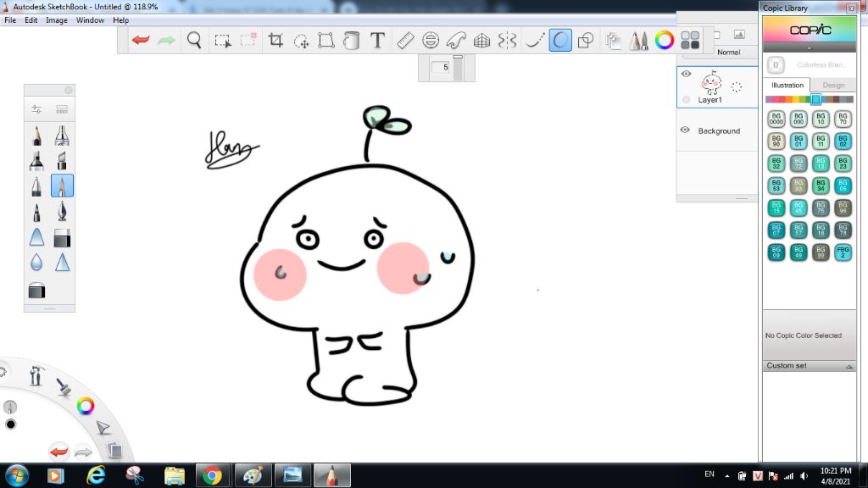Select the Zoom magnifier tool

pyautogui.click(x=194, y=40)
